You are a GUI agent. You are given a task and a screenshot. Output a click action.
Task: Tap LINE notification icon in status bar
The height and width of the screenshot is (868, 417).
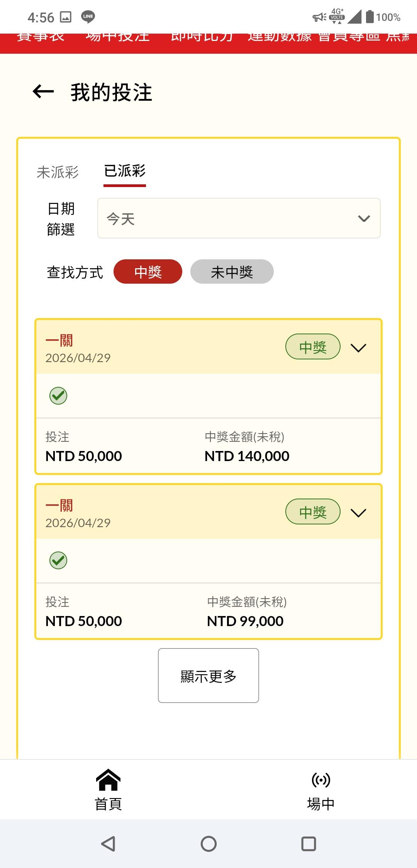point(88,17)
